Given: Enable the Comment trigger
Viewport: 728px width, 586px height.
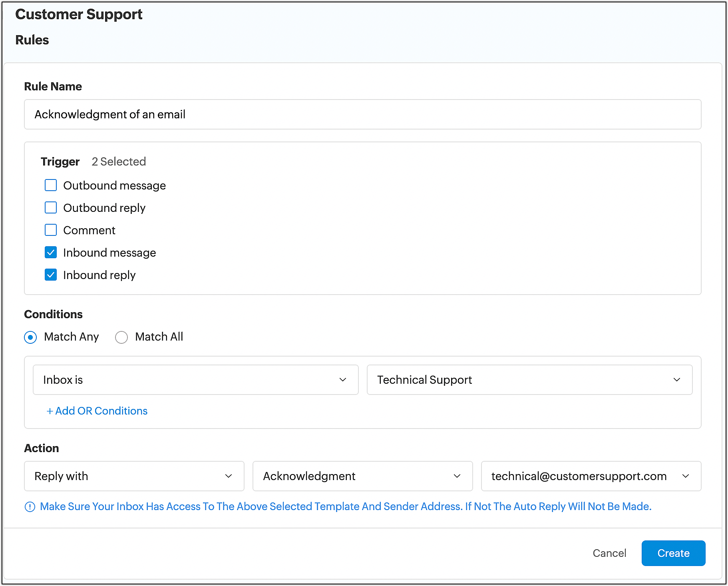Looking at the screenshot, I should pos(50,230).
